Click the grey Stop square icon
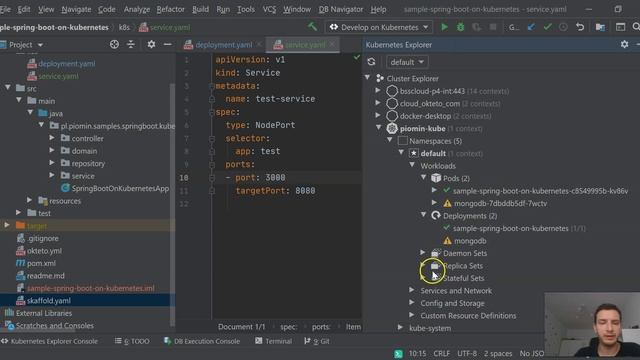 [493, 27]
